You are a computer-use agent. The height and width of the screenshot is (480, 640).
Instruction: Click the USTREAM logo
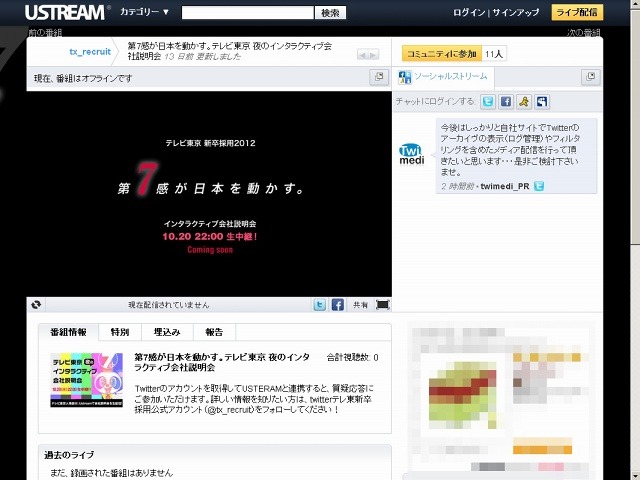[x=67, y=12]
